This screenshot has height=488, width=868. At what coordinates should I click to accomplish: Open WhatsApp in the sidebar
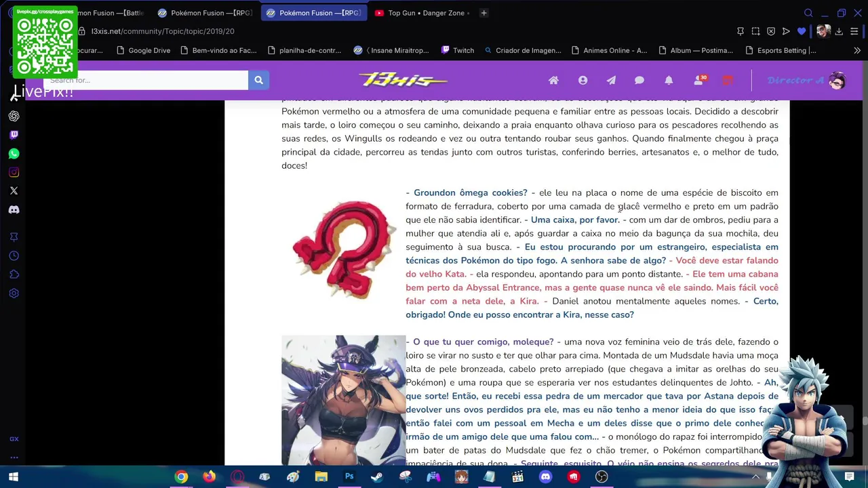[14, 154]
